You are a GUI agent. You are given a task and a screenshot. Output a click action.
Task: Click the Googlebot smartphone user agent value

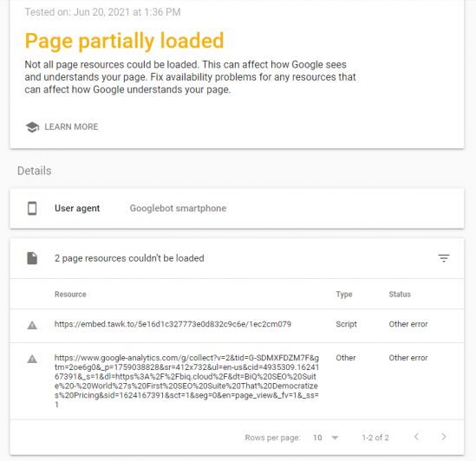click(x=178, y=208)
